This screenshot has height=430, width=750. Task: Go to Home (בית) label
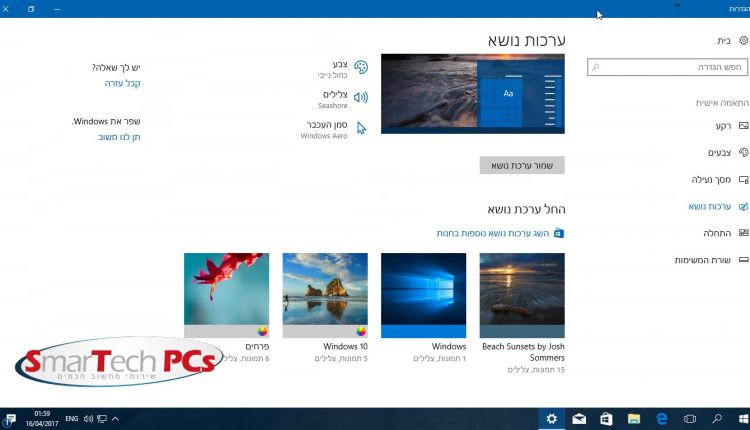tap(724, 41)
